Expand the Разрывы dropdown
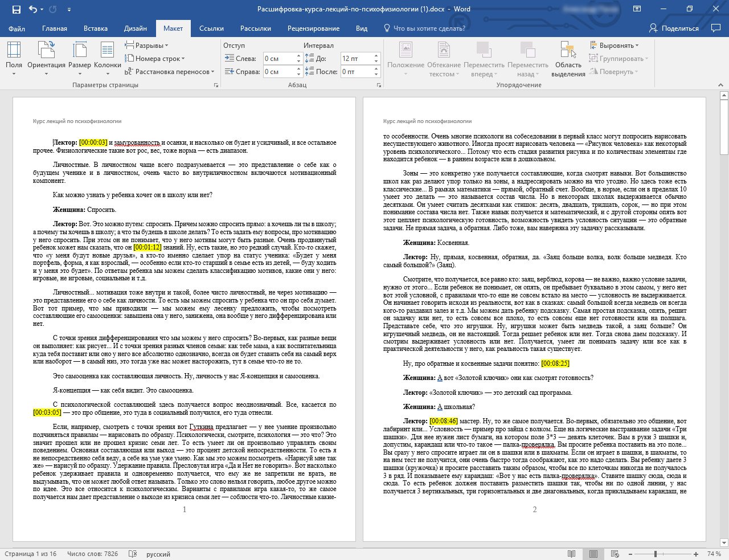The height and width of the screenshot is (560, 729). point(147,46)
